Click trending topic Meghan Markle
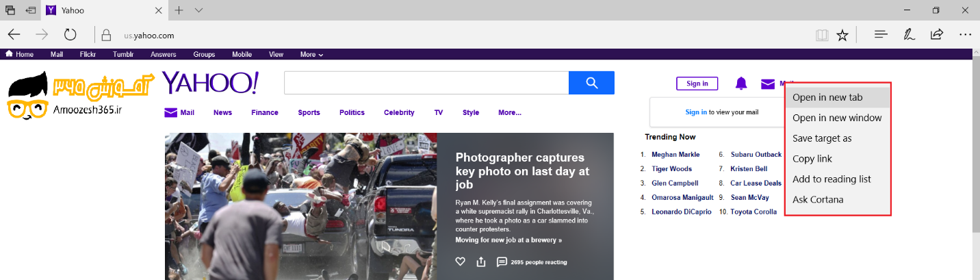This screenshot has width=980, height=280. (675, 154)
